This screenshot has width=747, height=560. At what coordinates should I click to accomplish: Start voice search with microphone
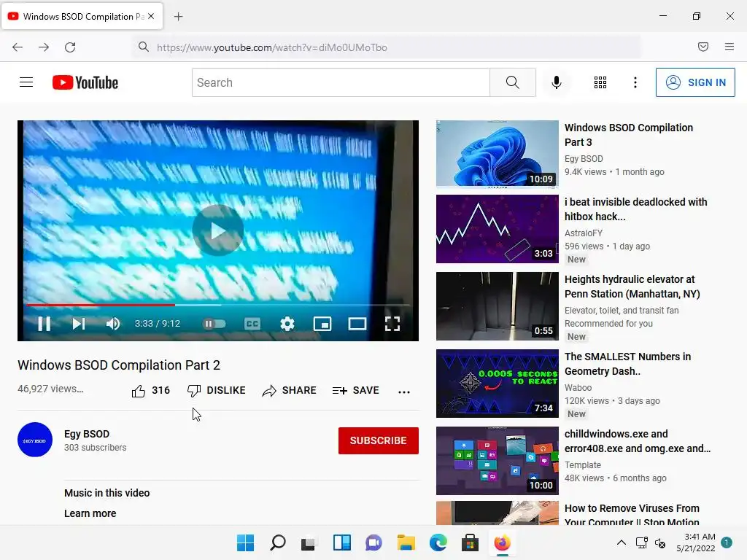click(x=557, y=82)
